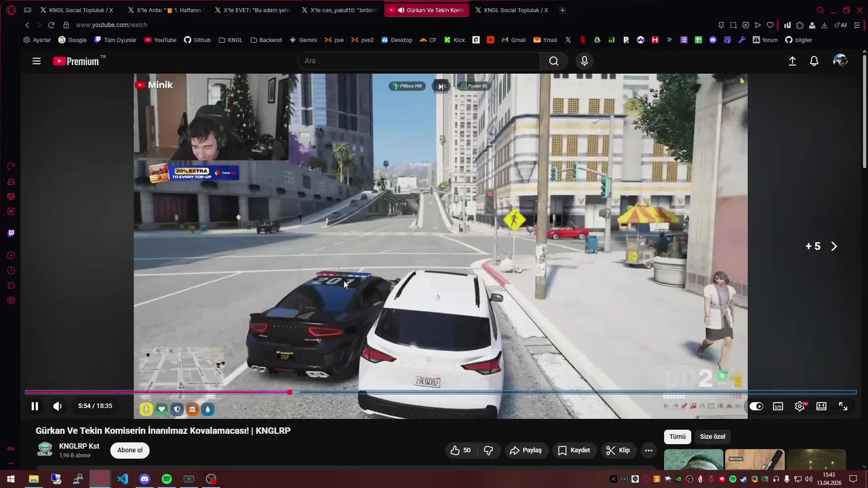Screen dimensions: 868x488
Task: Open the Gmail bookmark
Action: pyautogui.click(x=513, y=40)
